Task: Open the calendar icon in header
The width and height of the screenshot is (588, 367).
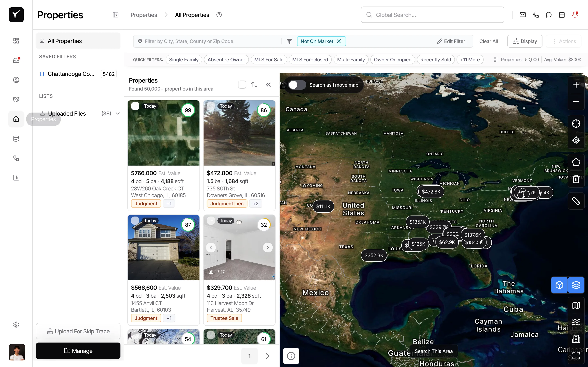Action: click(561, 15)
